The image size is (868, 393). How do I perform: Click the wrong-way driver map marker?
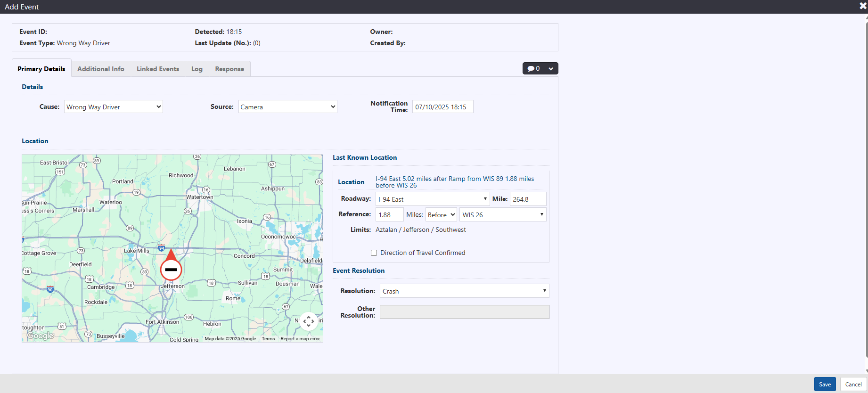tap(171, 269)
